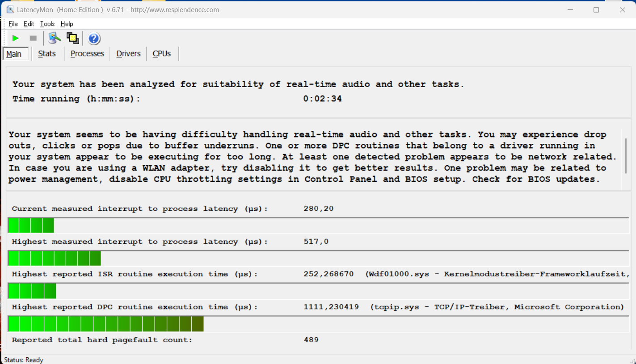636x364 pixels.
Task: Open the options icon with monitor and pencil
Action: point(55,38)
